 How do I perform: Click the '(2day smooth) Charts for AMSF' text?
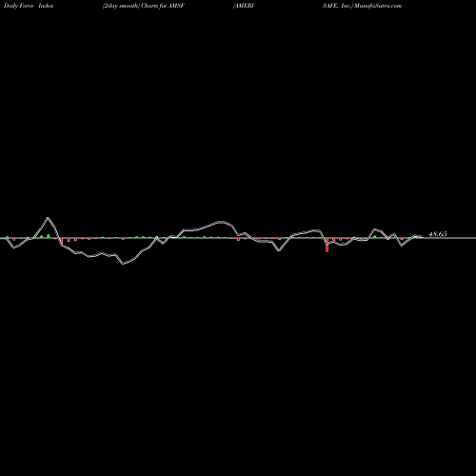(x=144, y=6)
